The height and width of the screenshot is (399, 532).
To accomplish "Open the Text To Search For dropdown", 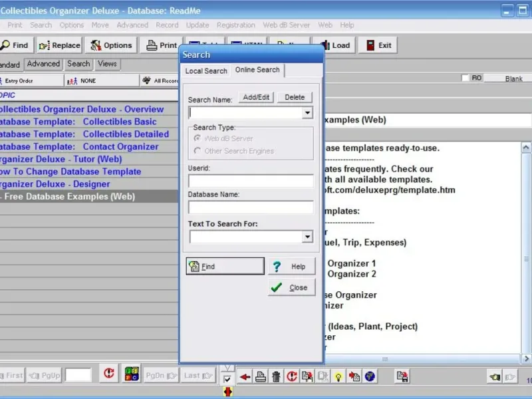I will coord(307,237).
